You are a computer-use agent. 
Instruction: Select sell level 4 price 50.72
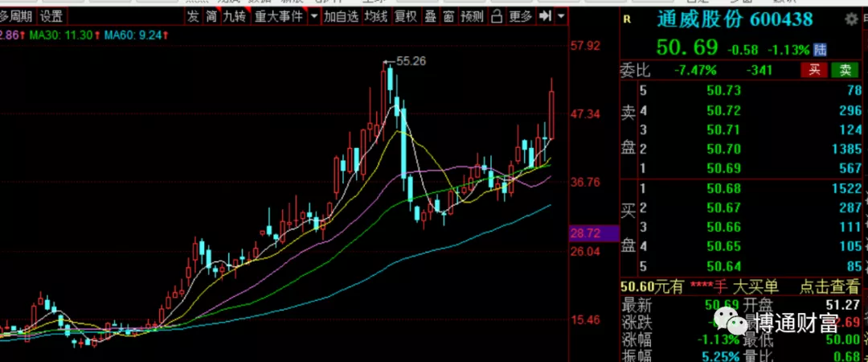(723, 110)
